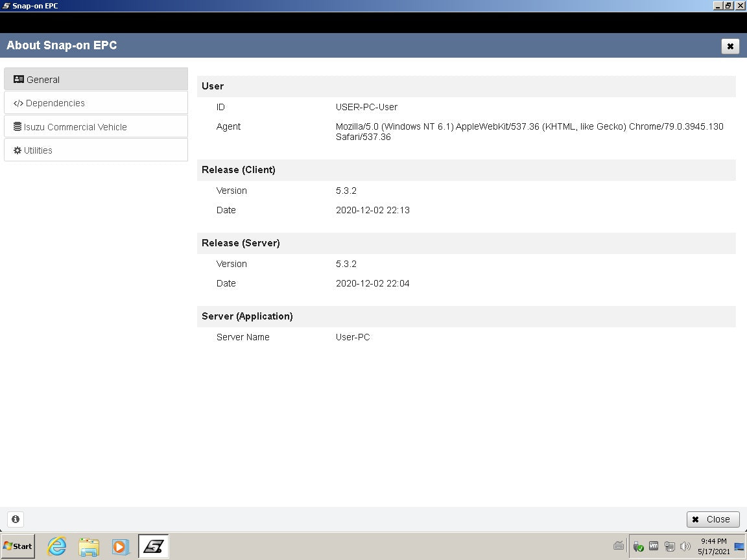The image size is (747, 560).
Task: Select the Utilities sidebar item
Action: click(x=95, y=150)
